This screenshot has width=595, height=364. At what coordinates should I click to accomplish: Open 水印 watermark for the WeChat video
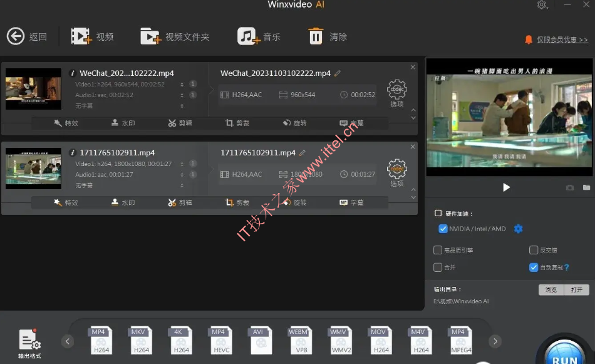123,123
